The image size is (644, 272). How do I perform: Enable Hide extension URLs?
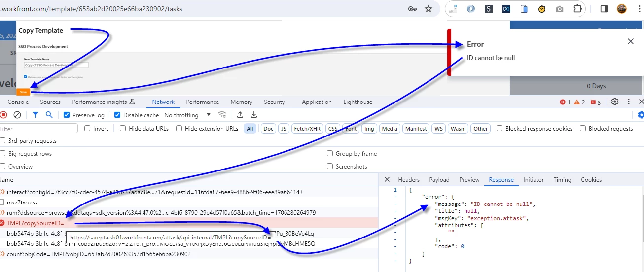(179, 128)
